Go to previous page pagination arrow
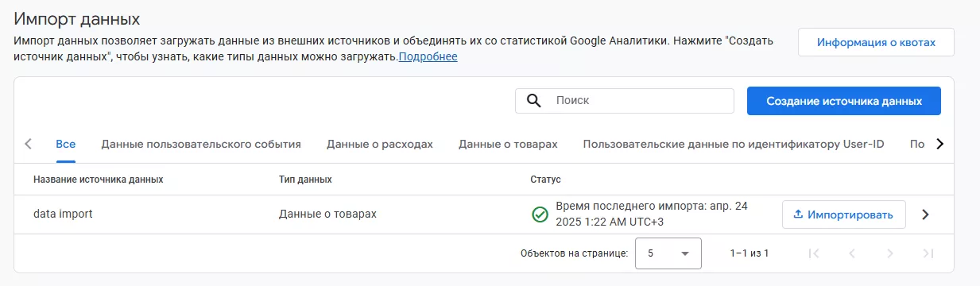Image resolution: width=980 pixels, height=286 pixels. [x=851, y=253]
